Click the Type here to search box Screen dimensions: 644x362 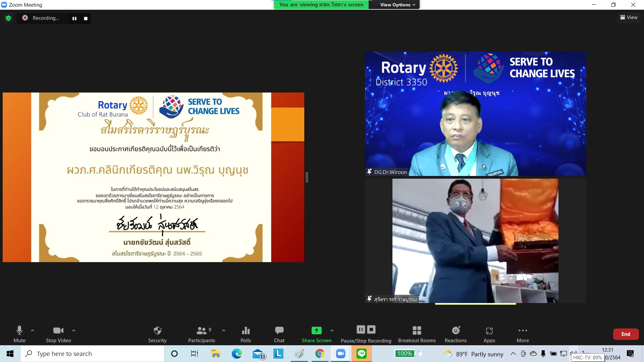point(92,354)
